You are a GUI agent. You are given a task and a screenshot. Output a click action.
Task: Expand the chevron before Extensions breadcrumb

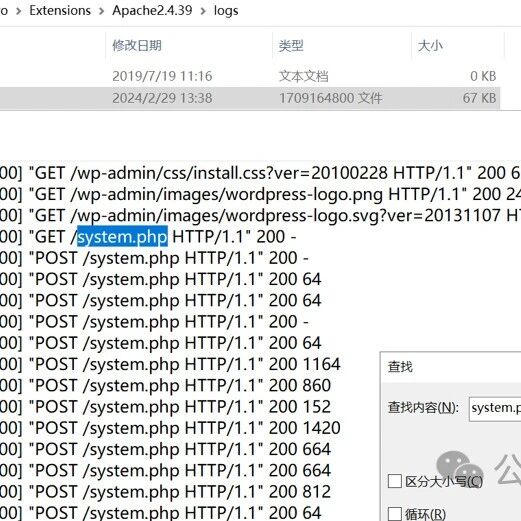click(19, 11)
